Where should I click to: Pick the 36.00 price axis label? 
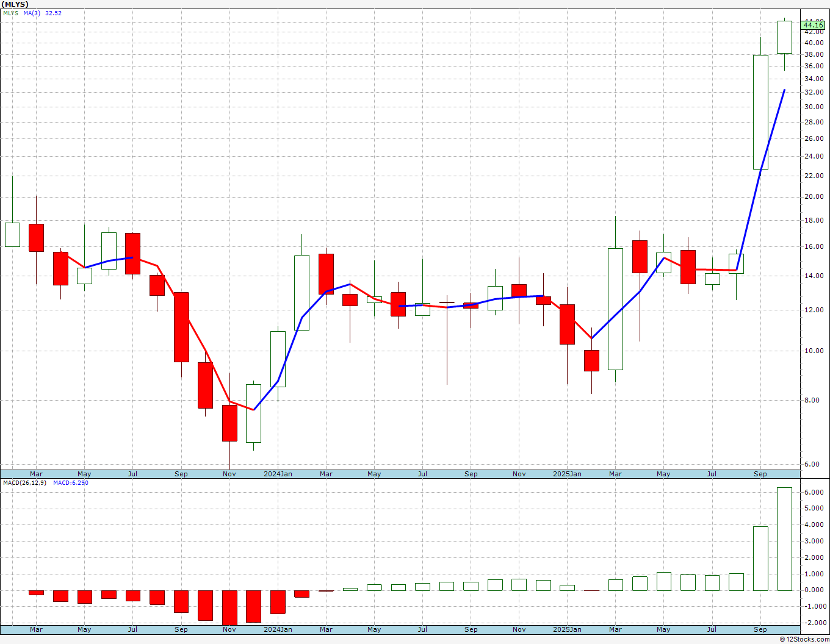pos(814,66)
